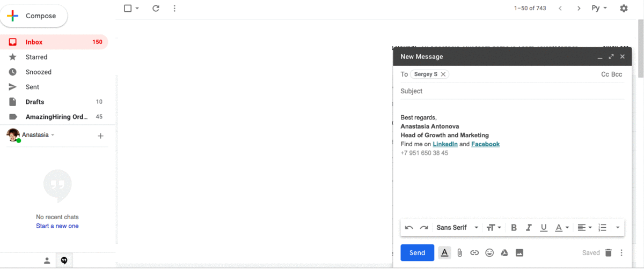
Task: Open the Sans Serif font dropdown
Action: tap(457, 228)
